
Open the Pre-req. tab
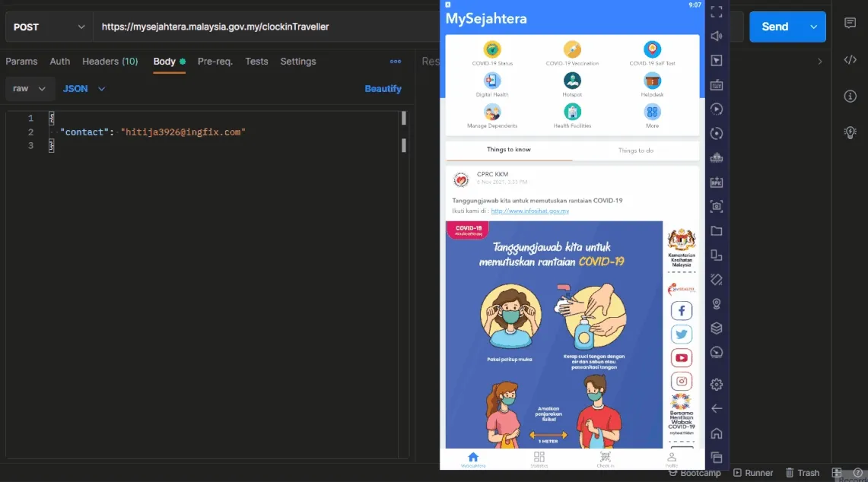click(215, 62)
